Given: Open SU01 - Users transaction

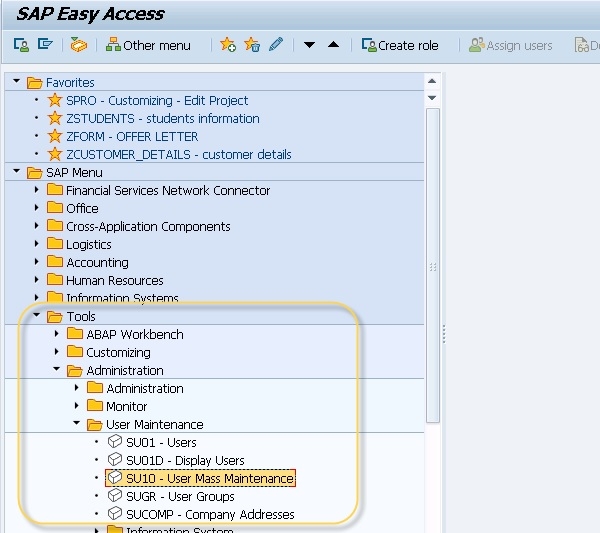Looking at the screenshot, I should (x=161, y=442).
